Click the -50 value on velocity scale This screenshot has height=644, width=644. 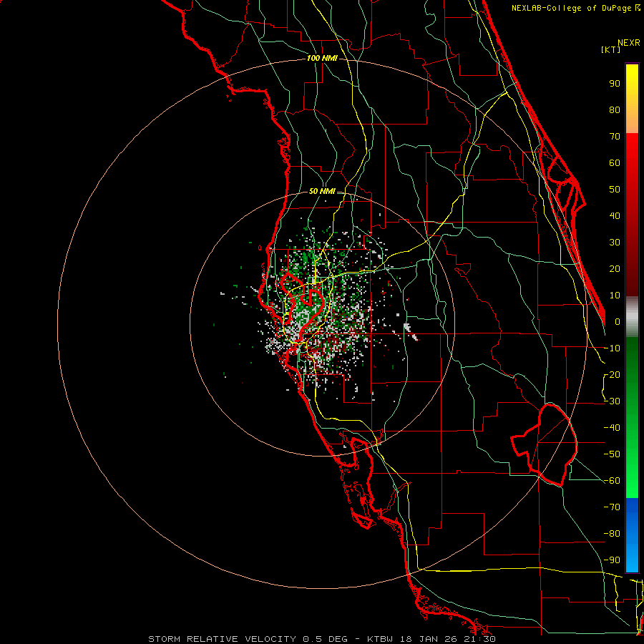[612, 454]
